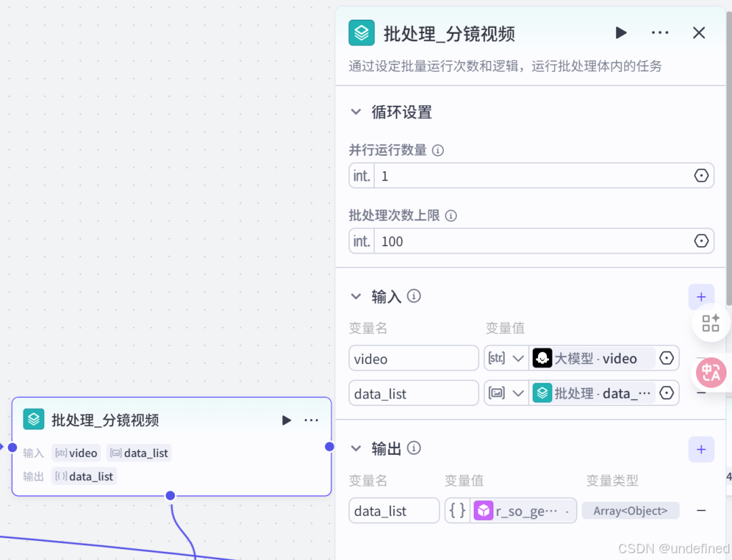Remove the data_list output row
732x560 pixels.
(701, 511)
